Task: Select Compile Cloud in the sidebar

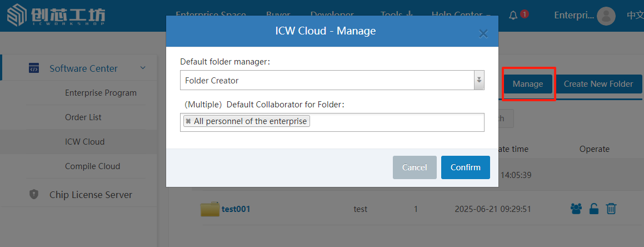Action: click(92, 166)
